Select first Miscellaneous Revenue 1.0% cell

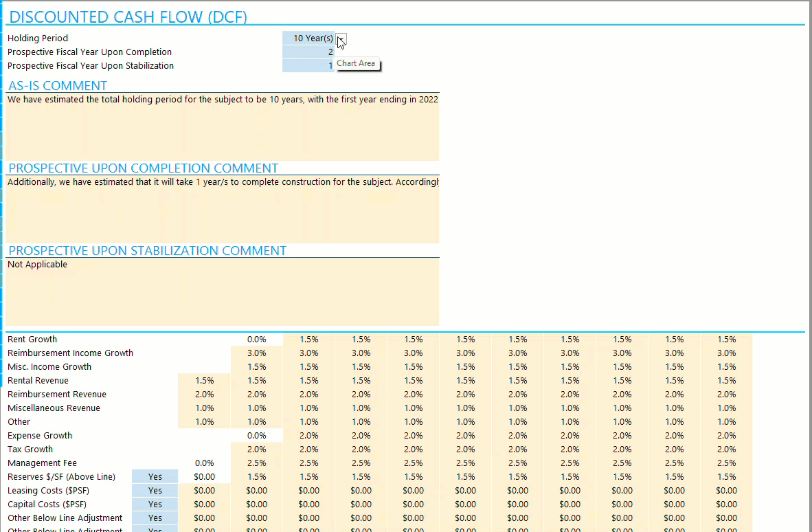point(204,408)
